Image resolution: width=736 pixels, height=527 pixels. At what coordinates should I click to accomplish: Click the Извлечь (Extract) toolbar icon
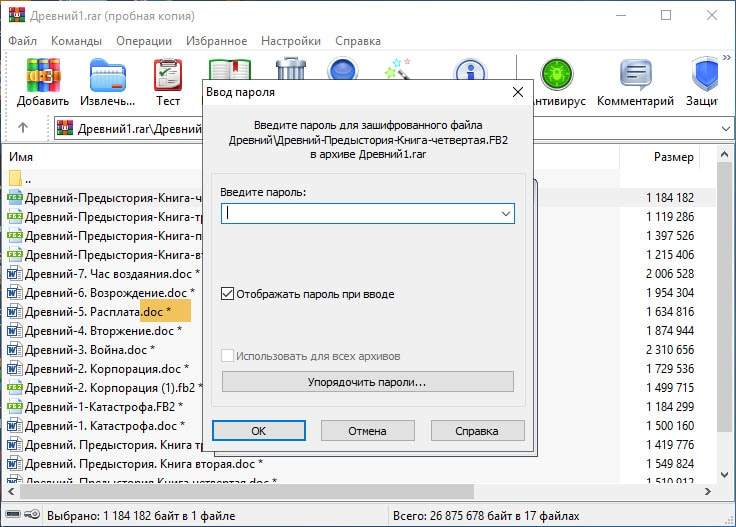click(x=107, y=75)
